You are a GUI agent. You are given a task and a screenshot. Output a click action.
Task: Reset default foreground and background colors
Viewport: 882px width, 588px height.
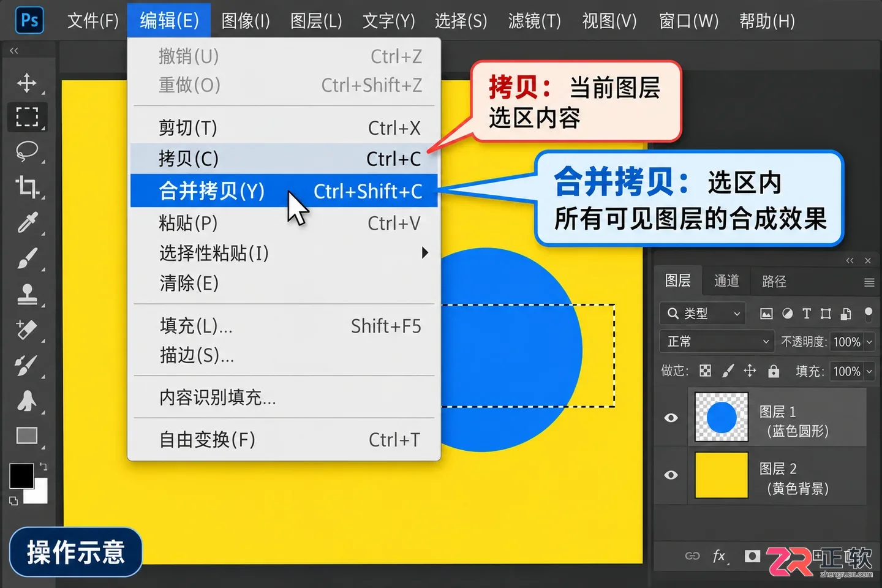click(13, 501)
